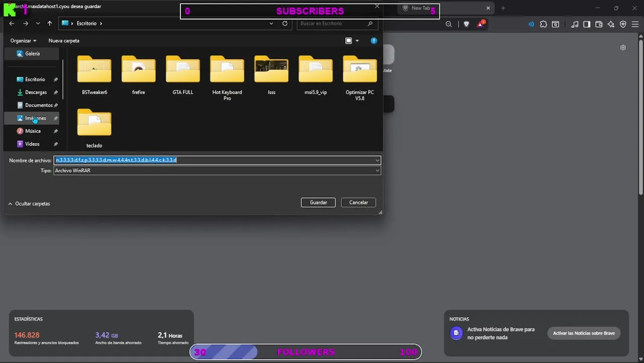Viewport: 644px width, 363px height.
Task: Open Leo AI sparkle icon
Action: pyautogui.click(x=611, y=24)
